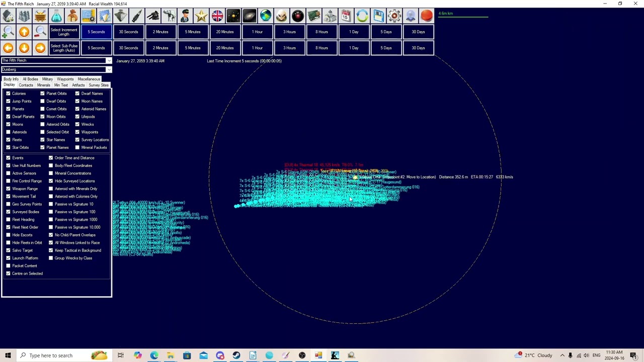Switch to the Body Info tab
Screen dimensions: 644x362
[x=11, y=79]
